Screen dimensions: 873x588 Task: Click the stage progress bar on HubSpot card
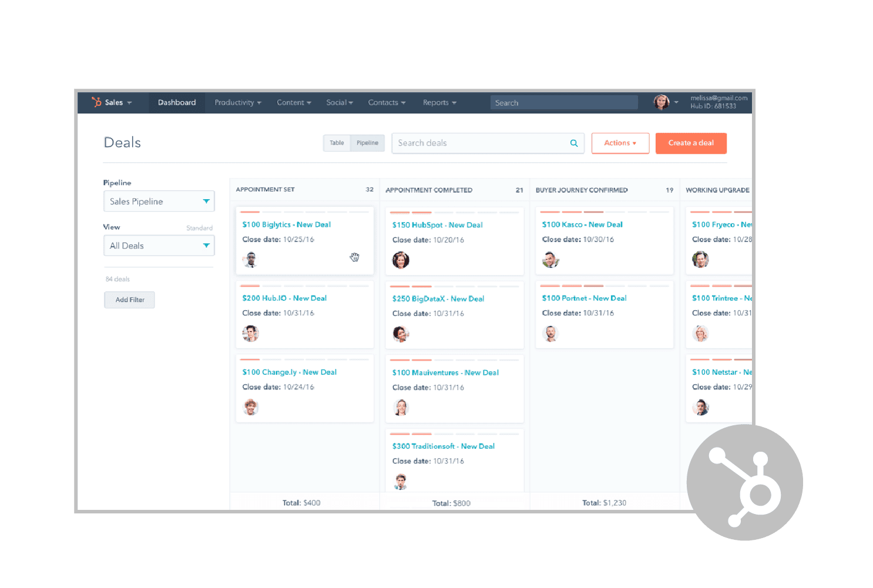pyautogui.click(x=455, y=213)
